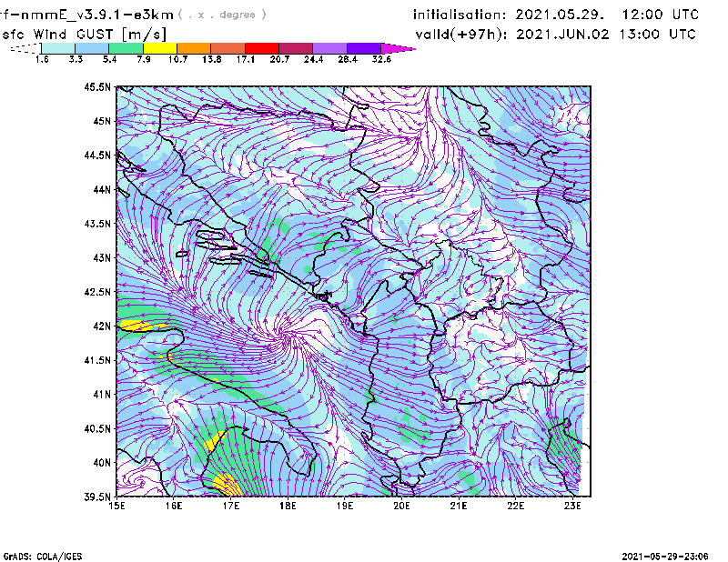Click the 21E longitude label
Screen dimensions: 728x562
[x=459, y=506]
